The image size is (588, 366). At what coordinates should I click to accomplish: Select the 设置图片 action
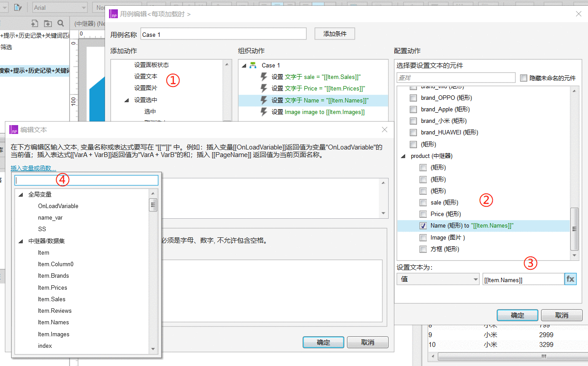[146, 88]
